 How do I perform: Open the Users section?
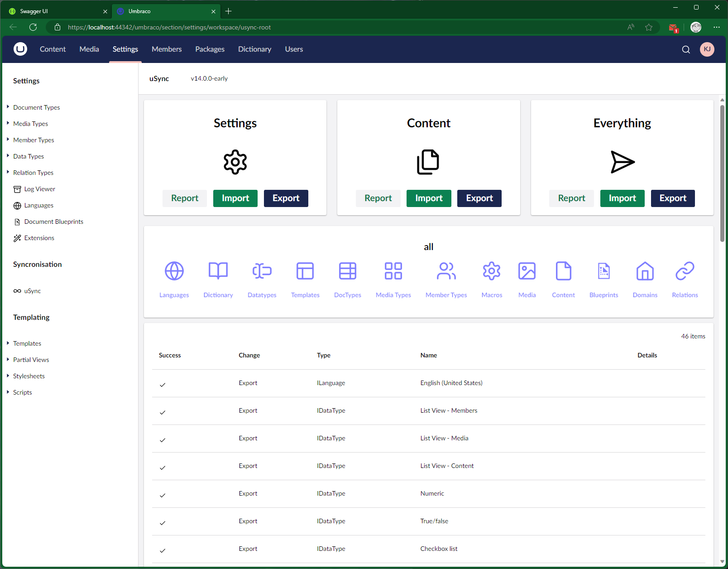tap(294, 49)
